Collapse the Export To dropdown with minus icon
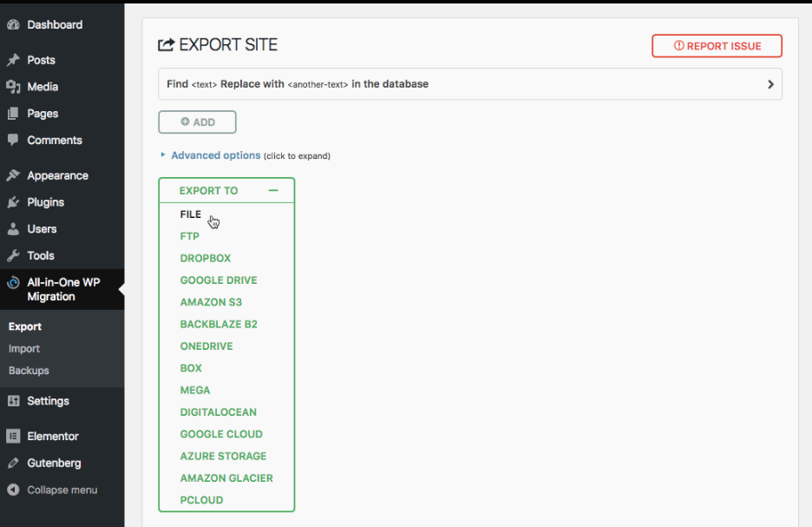812x527 pixels. point(273,190)
